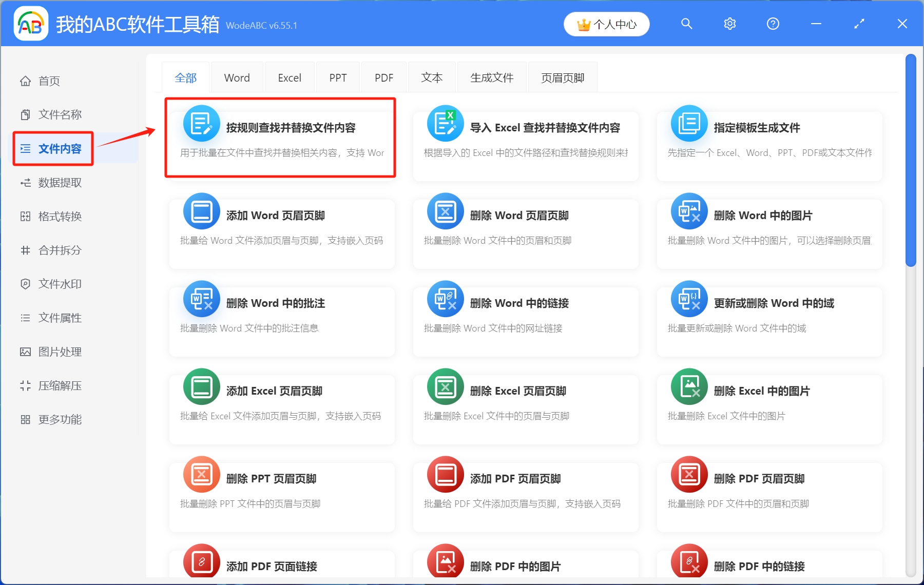924x585 pixels.
Task: Open the search function in title bar
Action: point(687,24)
